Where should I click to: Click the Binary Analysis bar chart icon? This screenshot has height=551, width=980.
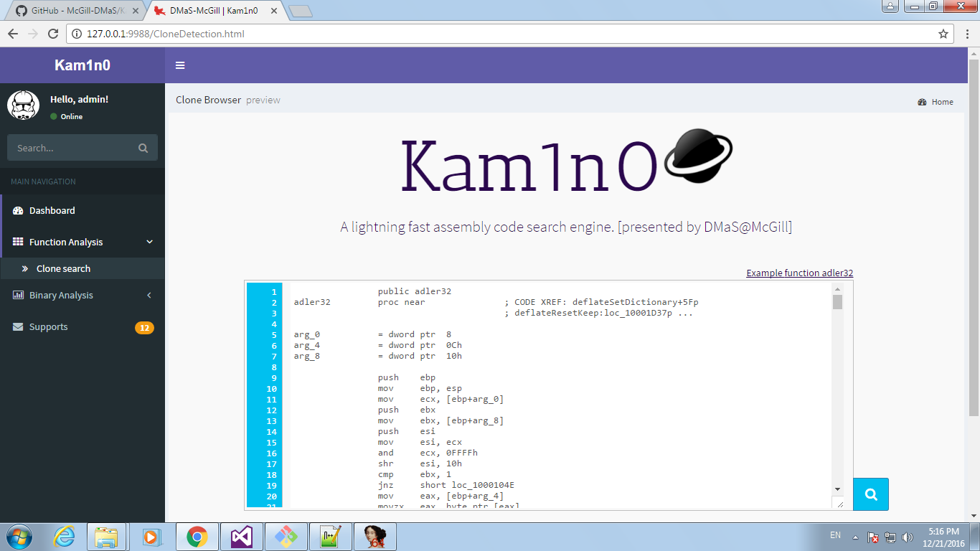point(18,295)
